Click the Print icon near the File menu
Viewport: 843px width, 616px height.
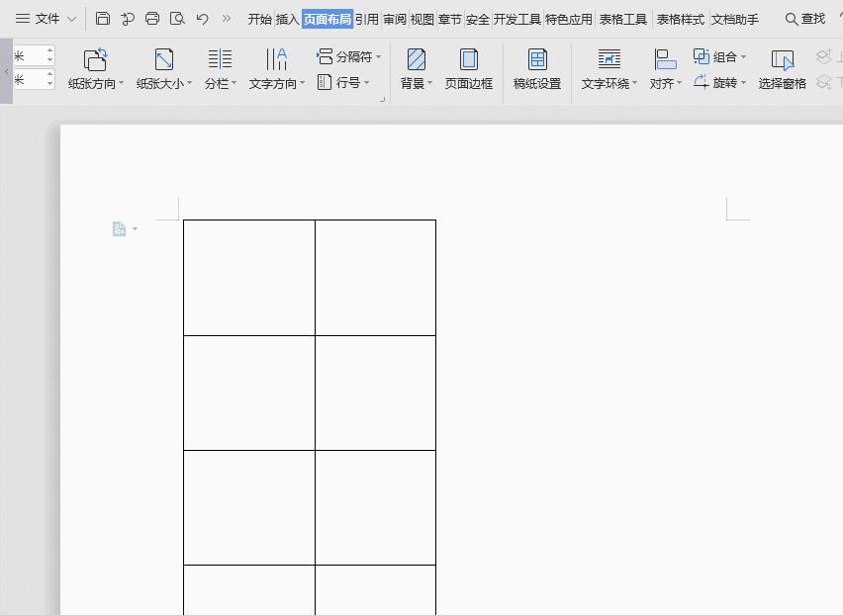151,18
